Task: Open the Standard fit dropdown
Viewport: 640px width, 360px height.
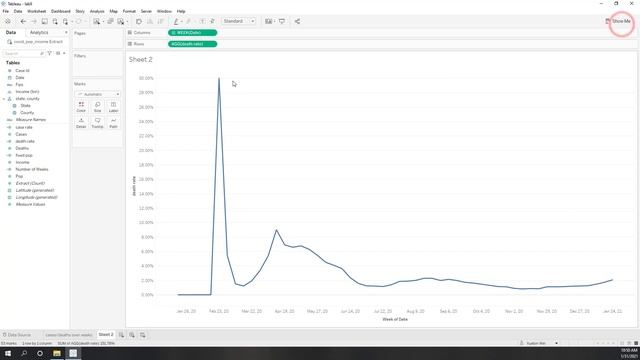Action: click(x=239, y=21)
